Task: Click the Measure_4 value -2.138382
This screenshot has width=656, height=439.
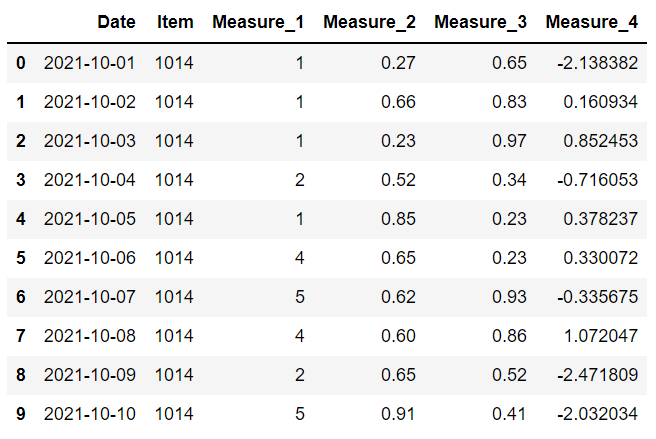Action: (x=597, y=63)
